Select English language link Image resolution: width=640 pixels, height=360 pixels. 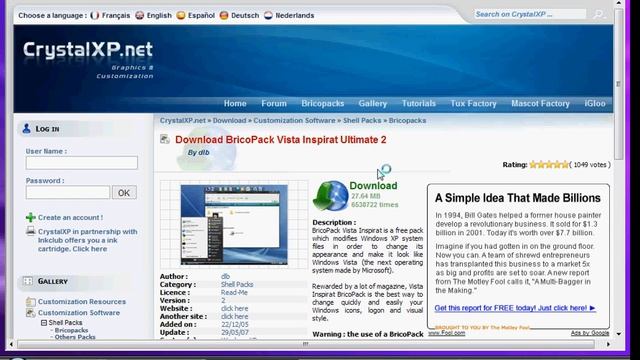(159, 16)
